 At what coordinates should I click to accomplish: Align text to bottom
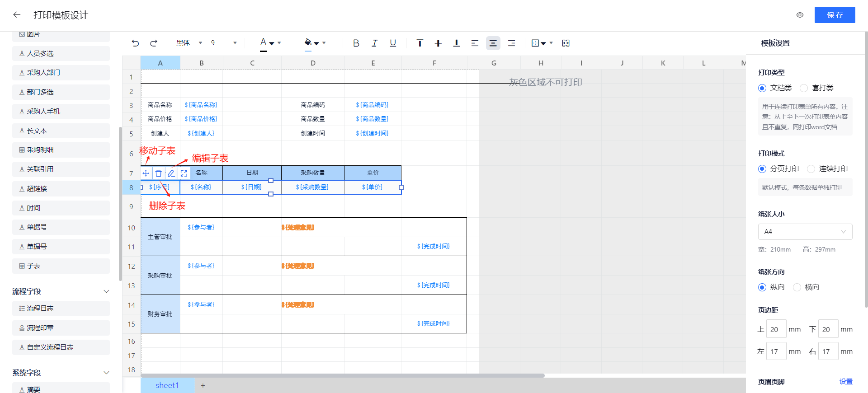coord(457,43)
